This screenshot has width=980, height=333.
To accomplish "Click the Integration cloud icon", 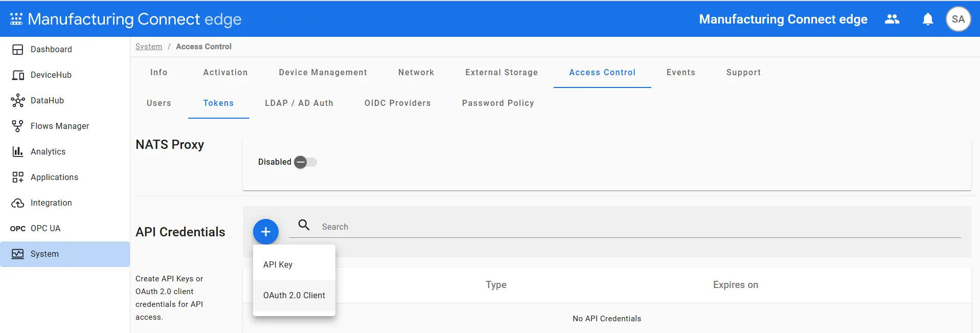I will pos(18,203).
